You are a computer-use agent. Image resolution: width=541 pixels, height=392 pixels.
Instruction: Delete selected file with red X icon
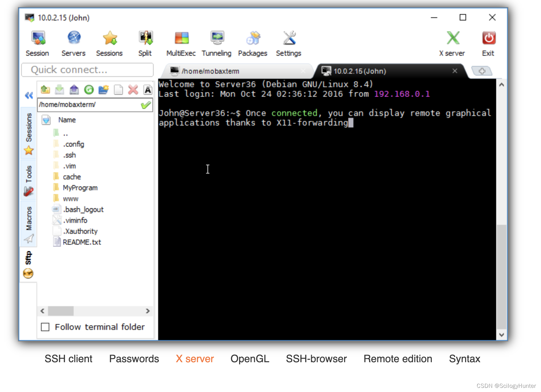pos(133,90)
